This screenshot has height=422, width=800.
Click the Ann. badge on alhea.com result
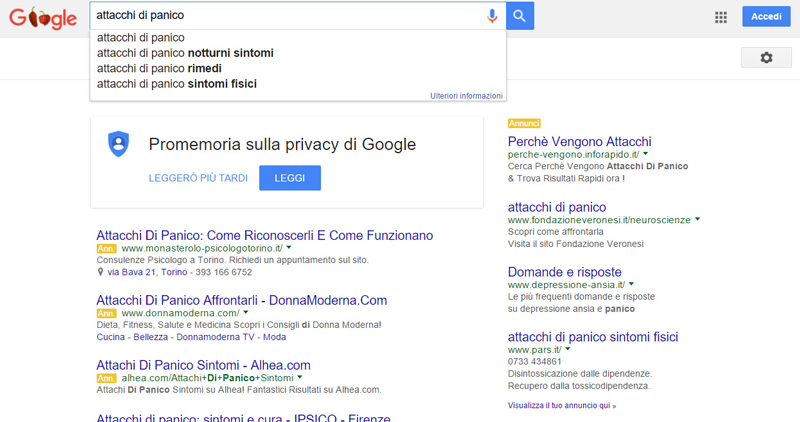coord(106,378)
